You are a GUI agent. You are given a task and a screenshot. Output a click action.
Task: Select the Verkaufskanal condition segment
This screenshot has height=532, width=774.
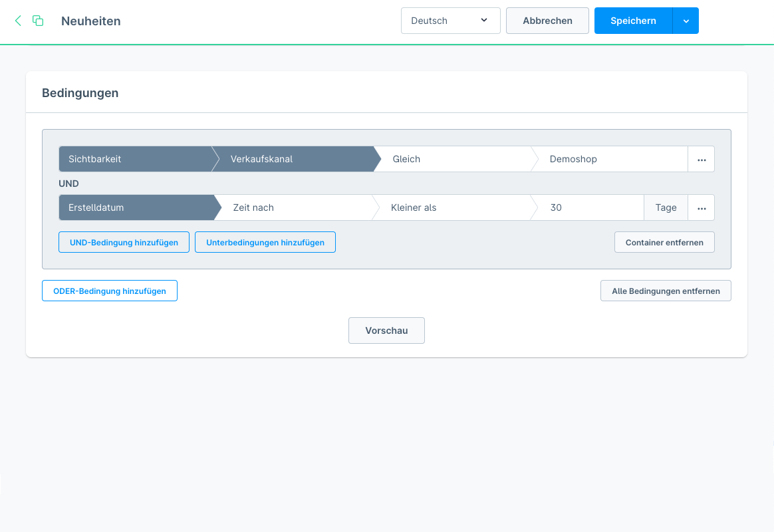coord(293,160)
